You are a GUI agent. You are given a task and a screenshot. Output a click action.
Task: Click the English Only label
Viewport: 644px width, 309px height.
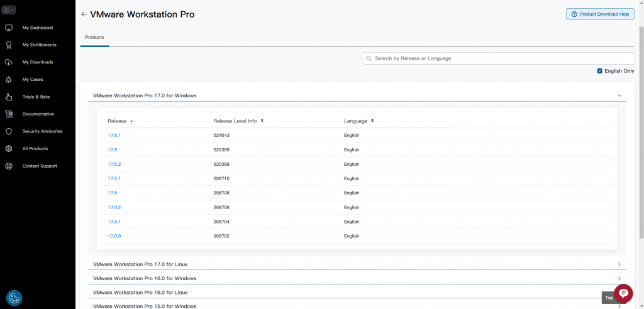[619, 71]
